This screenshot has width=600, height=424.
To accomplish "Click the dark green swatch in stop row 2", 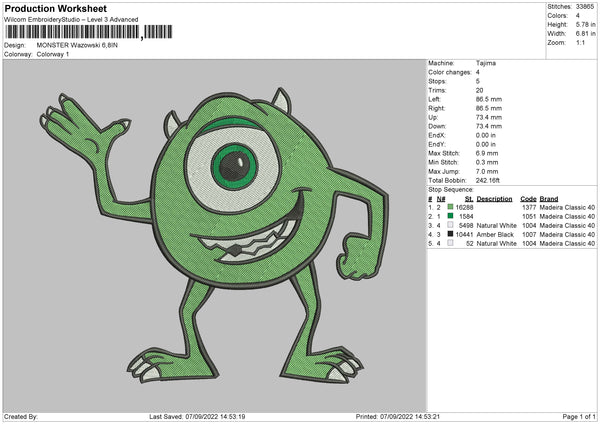I will (x=450, y=216).
